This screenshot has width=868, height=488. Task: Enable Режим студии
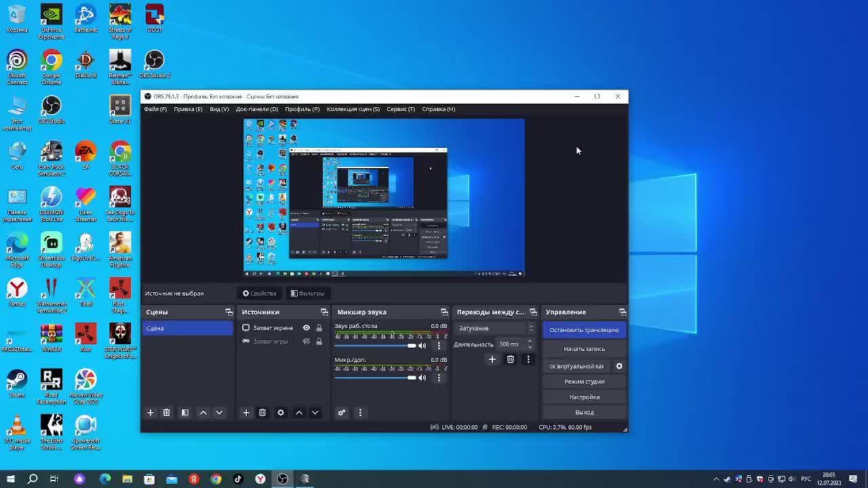pos(584,382)
